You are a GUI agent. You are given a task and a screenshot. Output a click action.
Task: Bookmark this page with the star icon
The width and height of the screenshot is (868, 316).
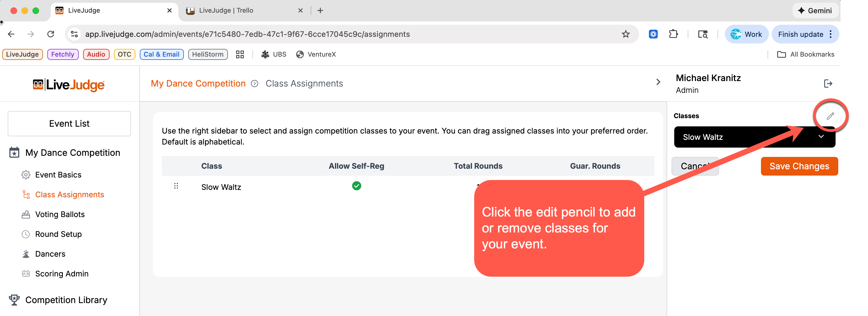tap(625, 34)
